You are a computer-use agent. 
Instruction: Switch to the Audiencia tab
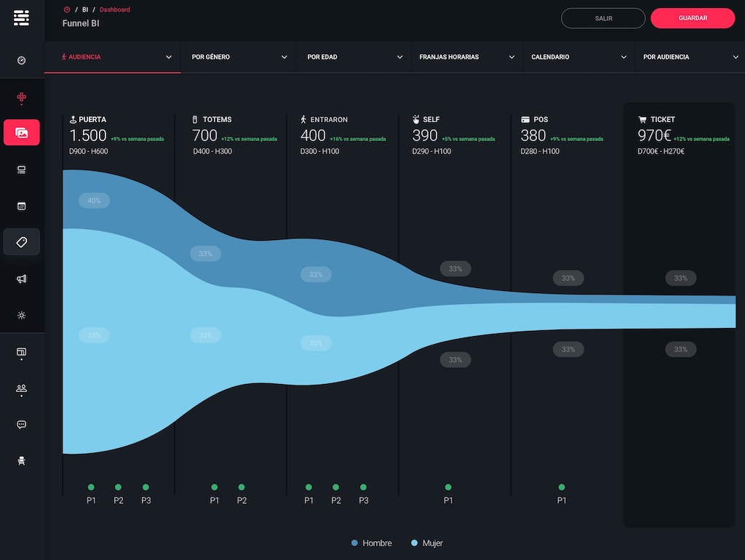pyautogui.click(x=113, y=57)
